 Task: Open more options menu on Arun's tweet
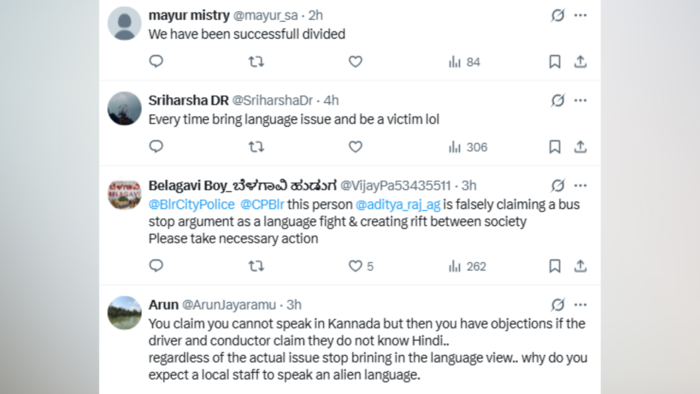click(x=580, y=305)
